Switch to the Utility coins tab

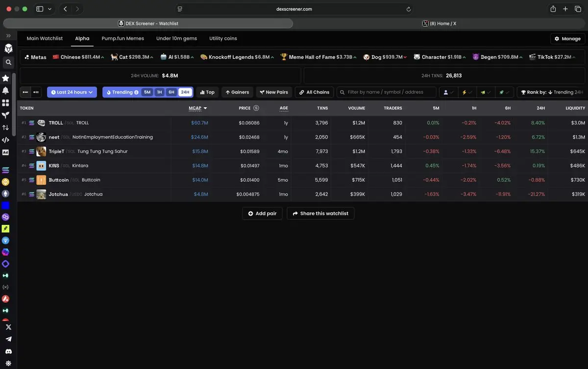click(x=223, y=38)
